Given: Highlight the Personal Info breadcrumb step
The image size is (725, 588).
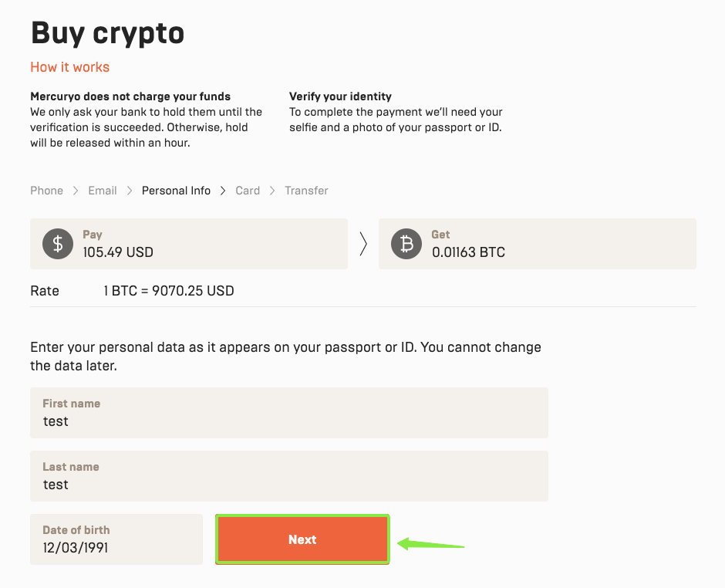Looking at the screenshot, I should (x=176, y=190).
